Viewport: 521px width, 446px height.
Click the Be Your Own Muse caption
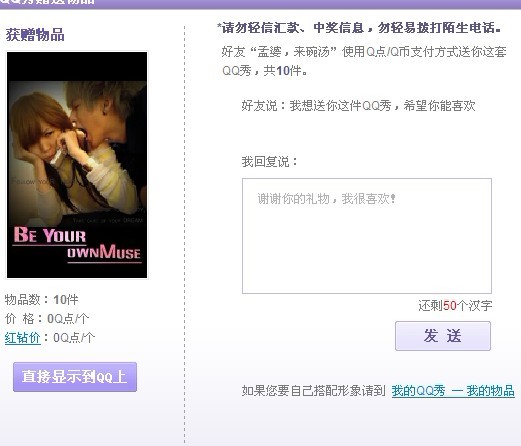tap(77, 244)
